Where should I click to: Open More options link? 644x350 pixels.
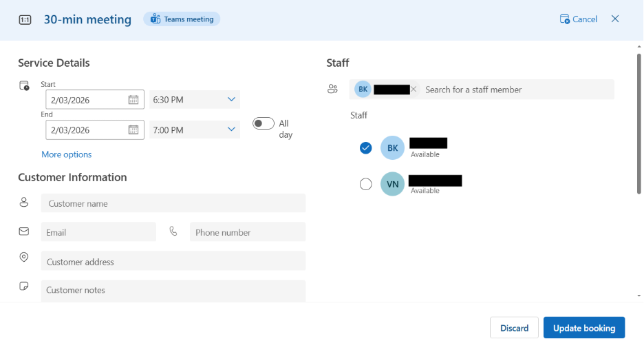[67, 154]
